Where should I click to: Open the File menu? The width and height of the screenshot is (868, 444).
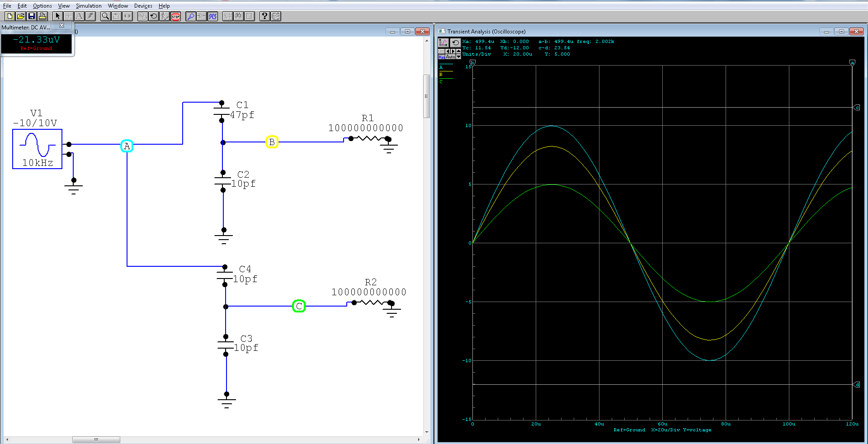(7, 6)
